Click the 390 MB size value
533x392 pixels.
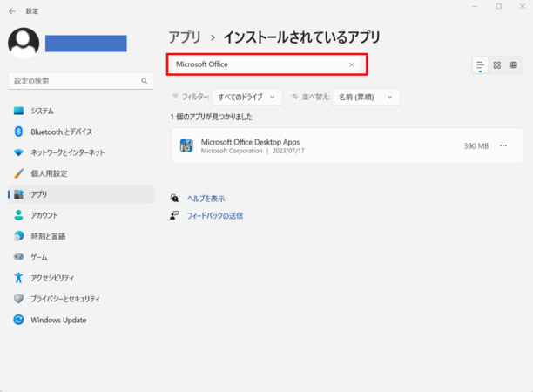[476, 146]
